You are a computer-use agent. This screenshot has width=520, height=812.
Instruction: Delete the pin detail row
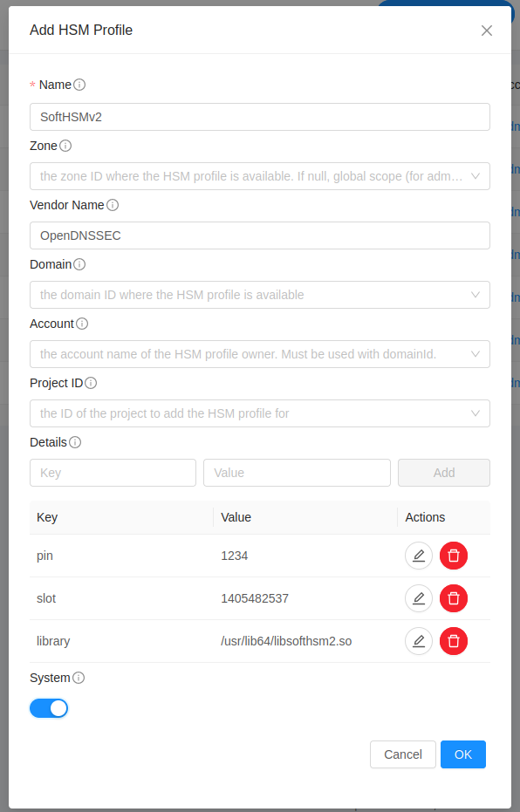click(453, 556)
